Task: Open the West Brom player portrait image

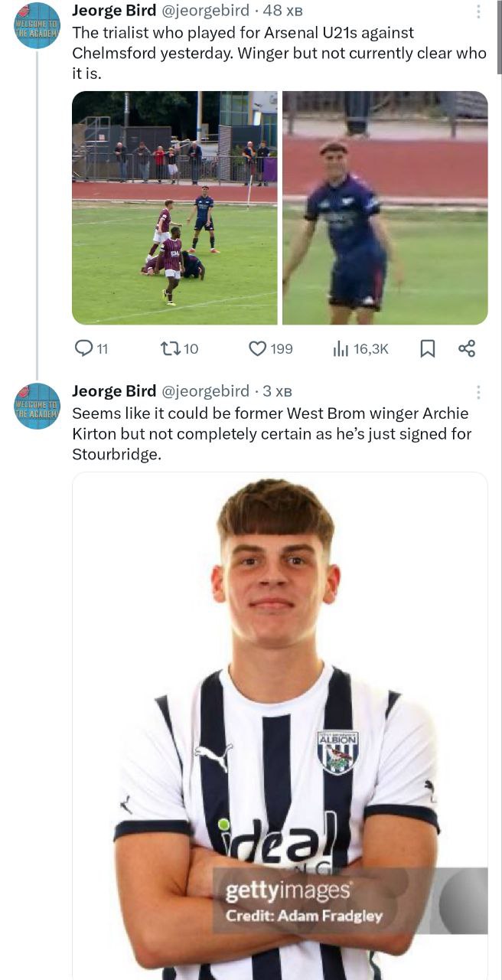Action: tap(280, 689)
